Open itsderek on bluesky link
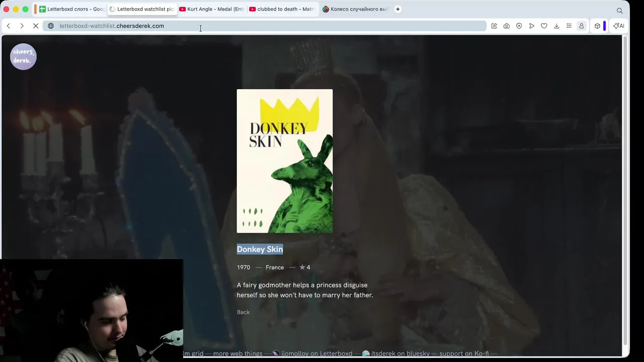The height and width of the screenshot is (362, 644). (400, 353)
